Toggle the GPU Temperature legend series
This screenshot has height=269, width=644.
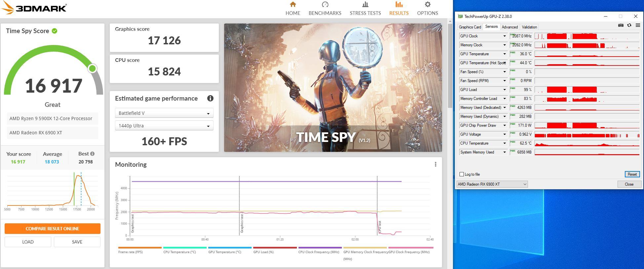click(x=230, y=250)
